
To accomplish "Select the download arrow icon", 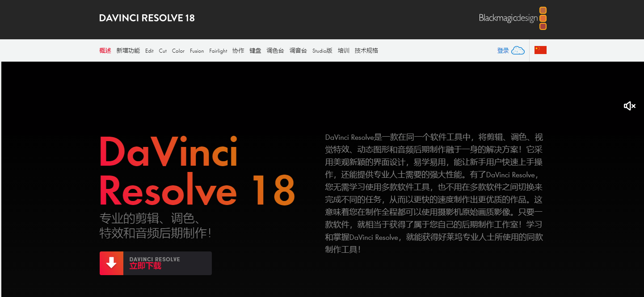I will coord(111,263).
